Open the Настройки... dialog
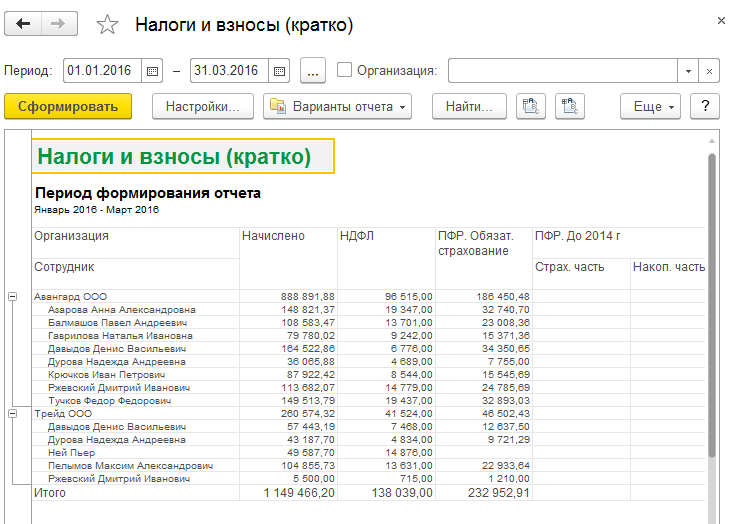The image size is (738, 524). tap(202, 106)
